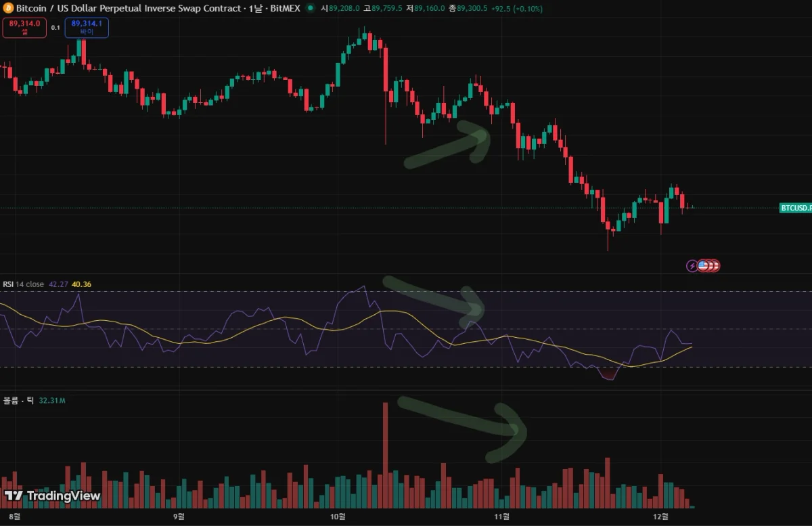The image size is (812, 526).
Task: Open the RSI 14 close indicator legend
Action: (x=24, y=284)
